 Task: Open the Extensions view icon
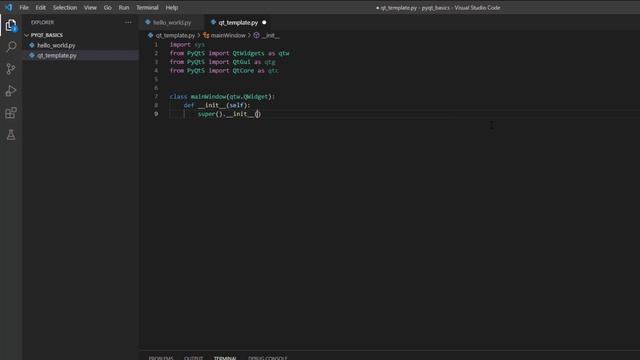[11, 113]
